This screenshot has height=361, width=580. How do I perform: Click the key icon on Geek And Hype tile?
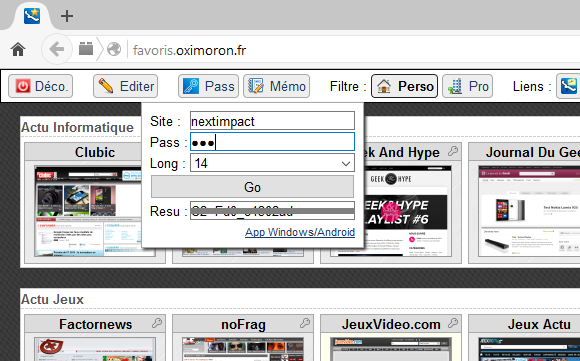click(453, 151)
